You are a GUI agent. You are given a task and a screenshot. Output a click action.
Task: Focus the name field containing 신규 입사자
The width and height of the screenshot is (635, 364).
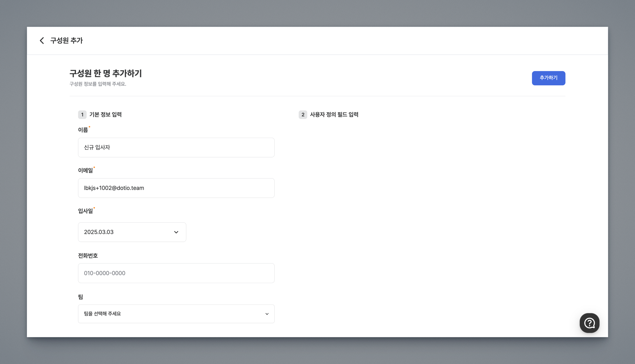pyautogui.click(x=176, y=148)
